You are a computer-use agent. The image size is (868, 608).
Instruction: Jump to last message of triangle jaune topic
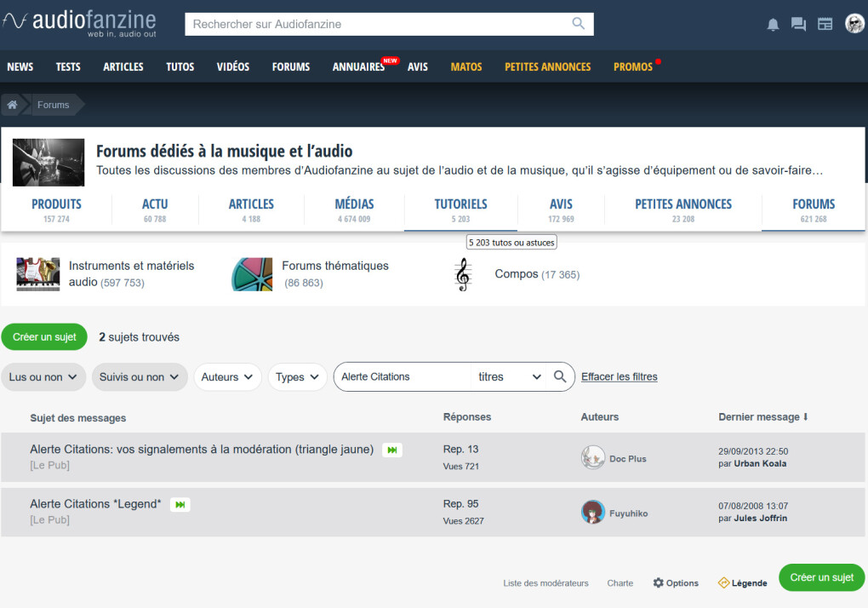coord(392,450)
